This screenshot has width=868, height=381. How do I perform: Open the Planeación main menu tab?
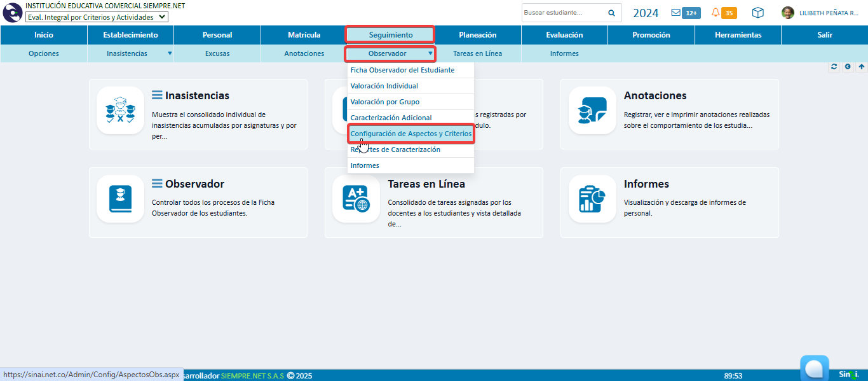click(x=477, y=35)
